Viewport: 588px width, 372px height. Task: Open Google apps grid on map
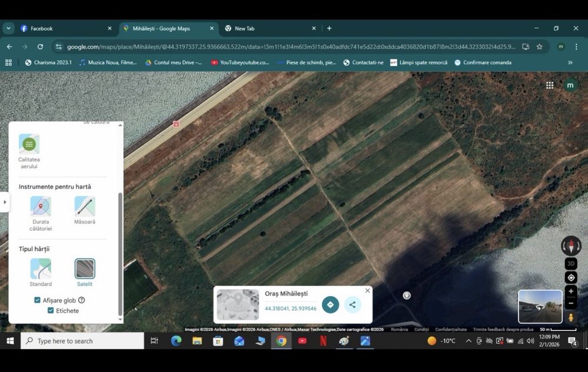click(550, 85)
